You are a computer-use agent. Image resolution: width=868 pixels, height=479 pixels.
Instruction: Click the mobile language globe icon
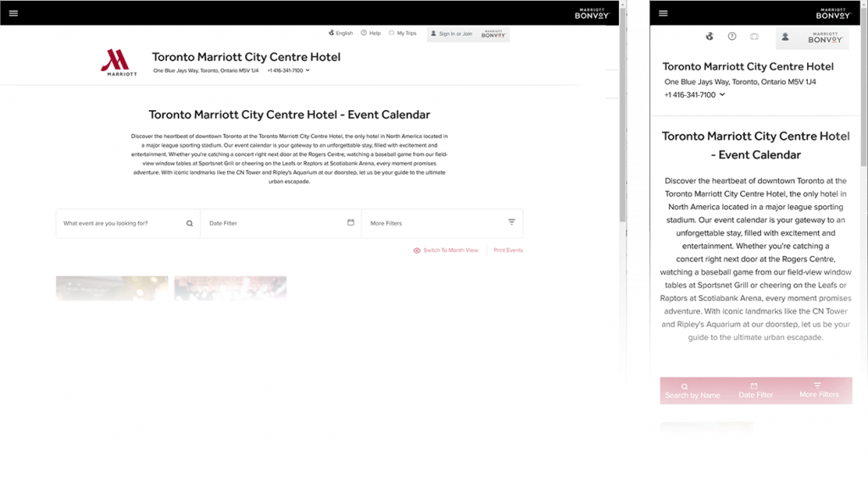(709, 36)
